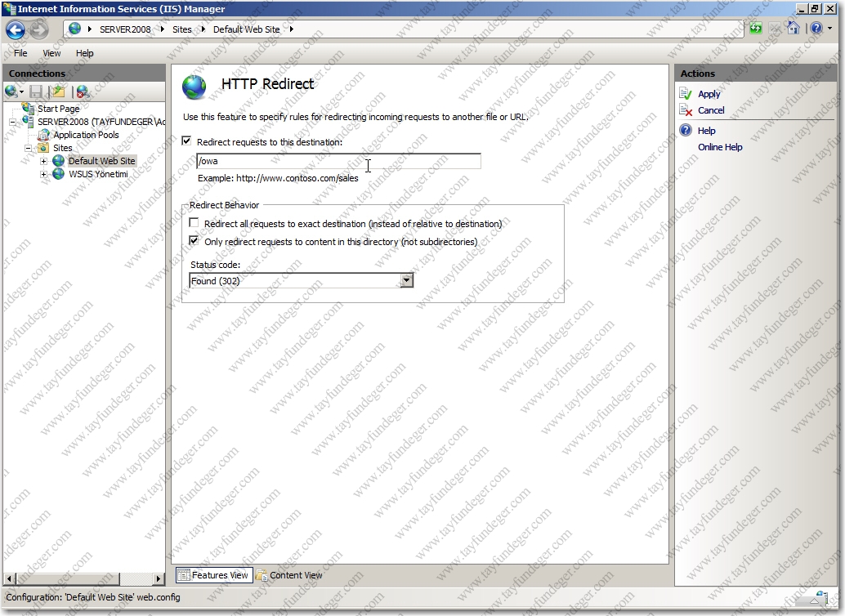Click the large HTTP Redirect globe icon
Viewport: 845px width, 616px height.
point(194,87)
